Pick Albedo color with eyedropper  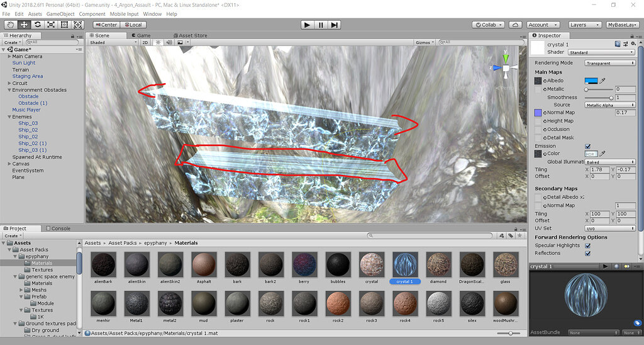602,81
